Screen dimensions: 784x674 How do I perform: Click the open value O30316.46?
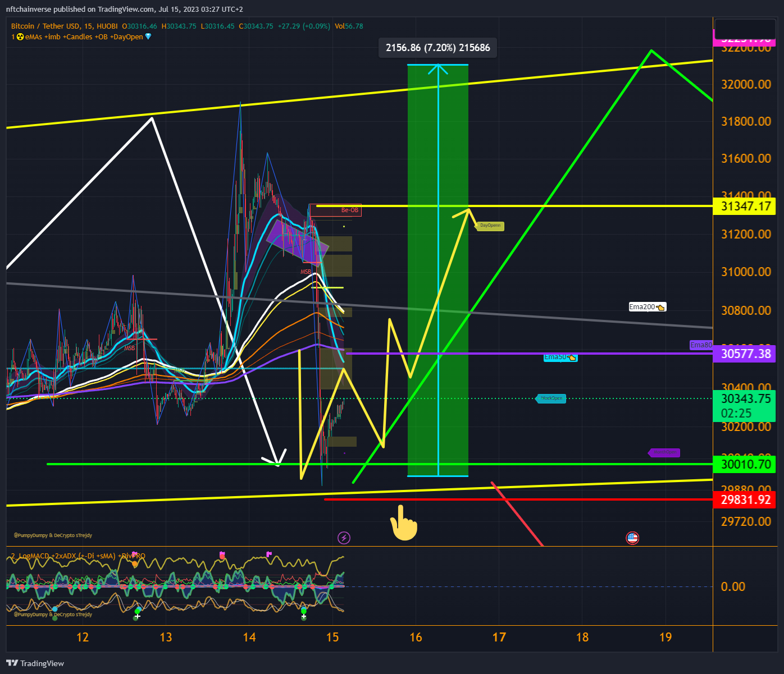[139, 26]
